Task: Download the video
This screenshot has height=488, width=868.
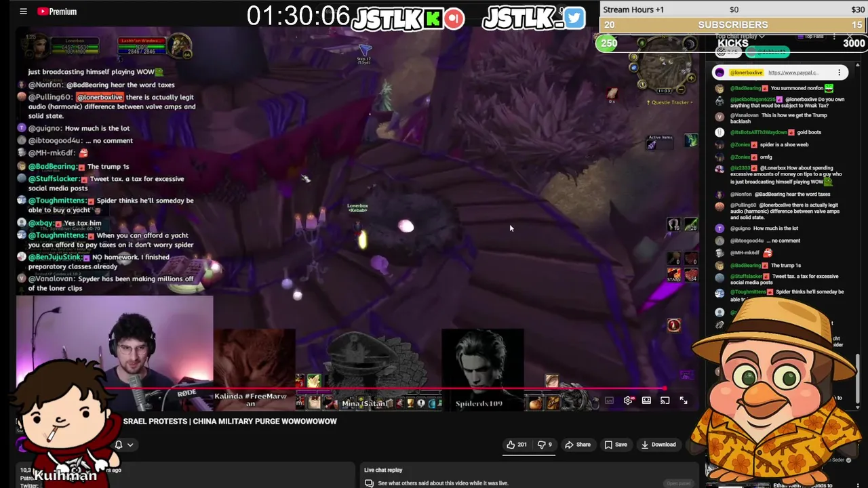Action: [658, 445]
